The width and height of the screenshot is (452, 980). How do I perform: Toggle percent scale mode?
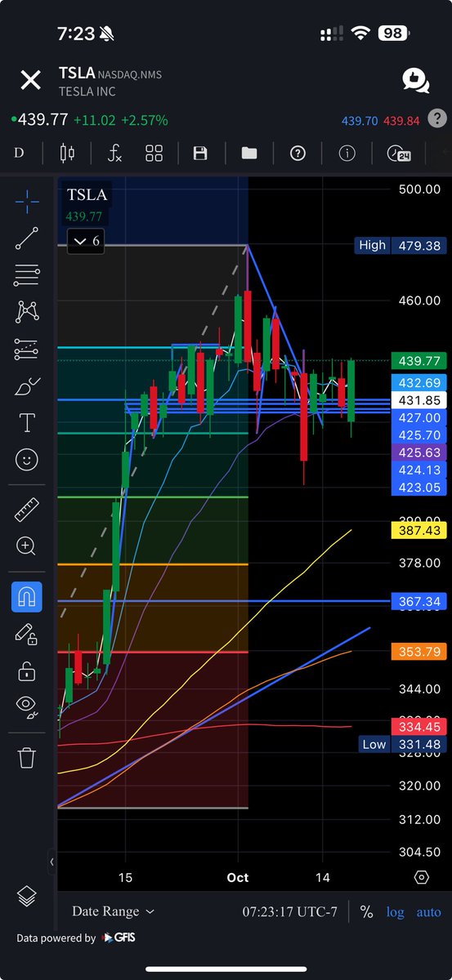click(x=366, y=911)
